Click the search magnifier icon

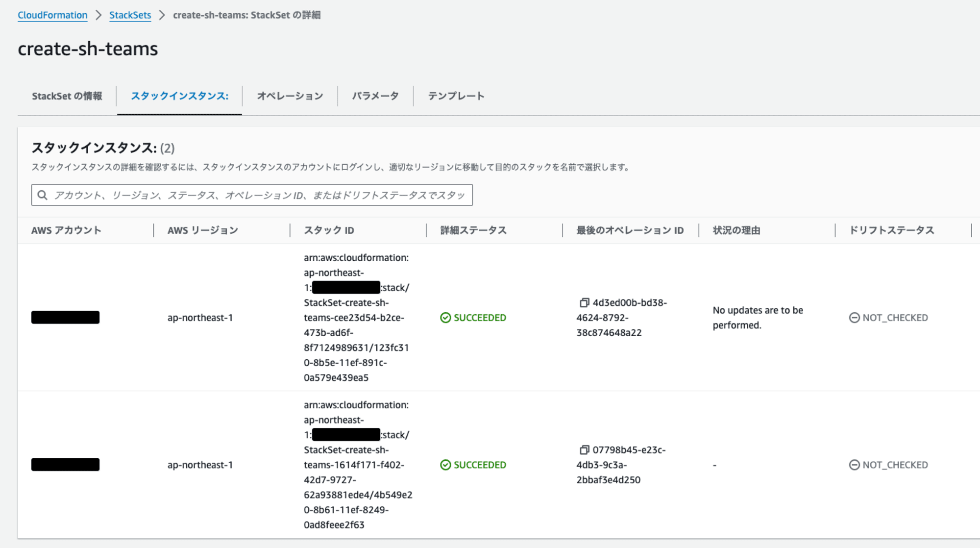pos(43,195)
